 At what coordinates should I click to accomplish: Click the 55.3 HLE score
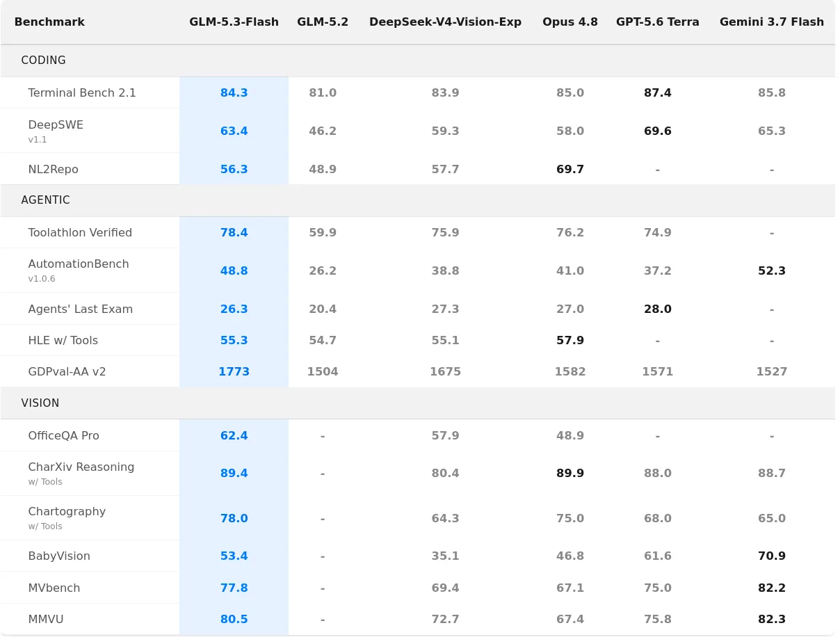(x=234, y=341)
